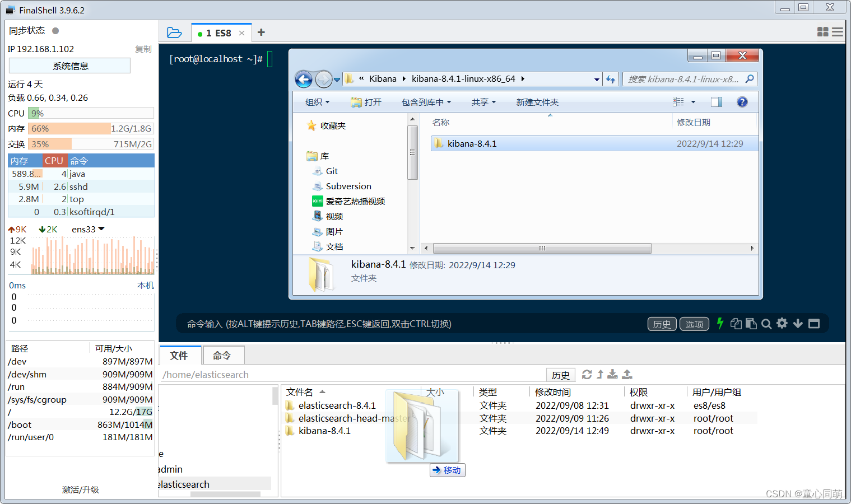Refresh the Explorer address bar

pyautogui.click(x=611, y=79)
